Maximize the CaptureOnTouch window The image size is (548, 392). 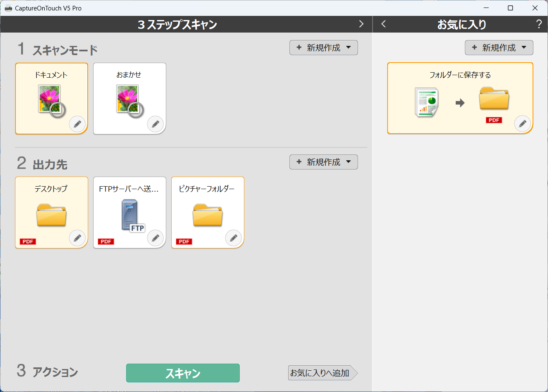coord(510,8)
